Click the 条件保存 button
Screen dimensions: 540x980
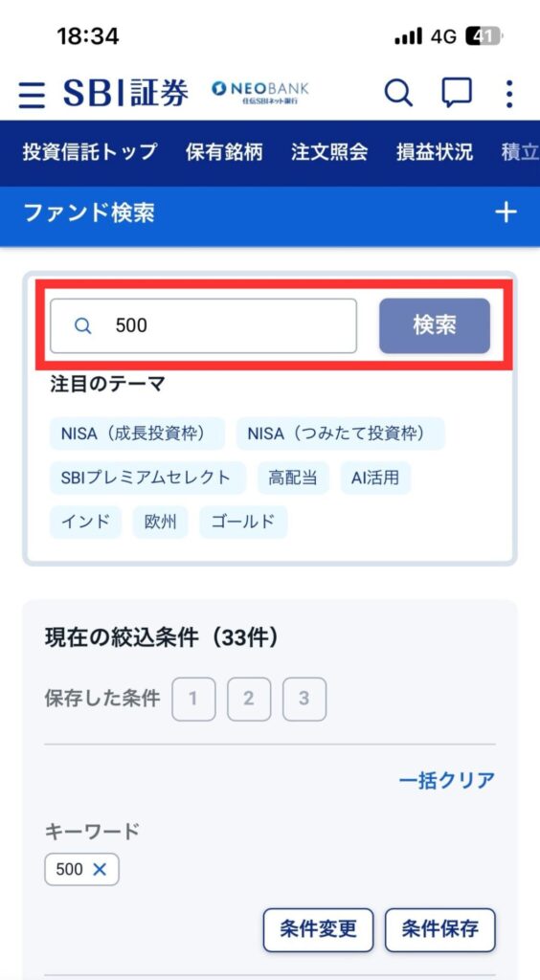click(x=440, y=930)
